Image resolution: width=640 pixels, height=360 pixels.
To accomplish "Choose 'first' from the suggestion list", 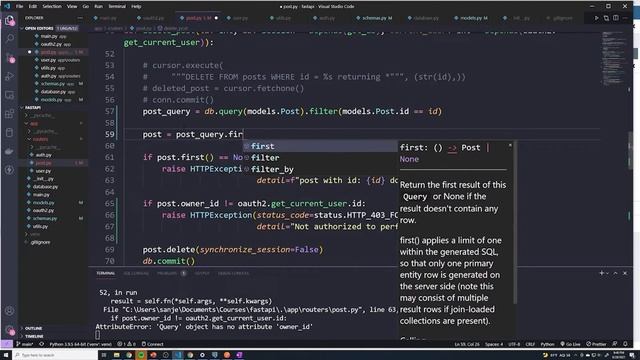I will click(x=320, y=146).
